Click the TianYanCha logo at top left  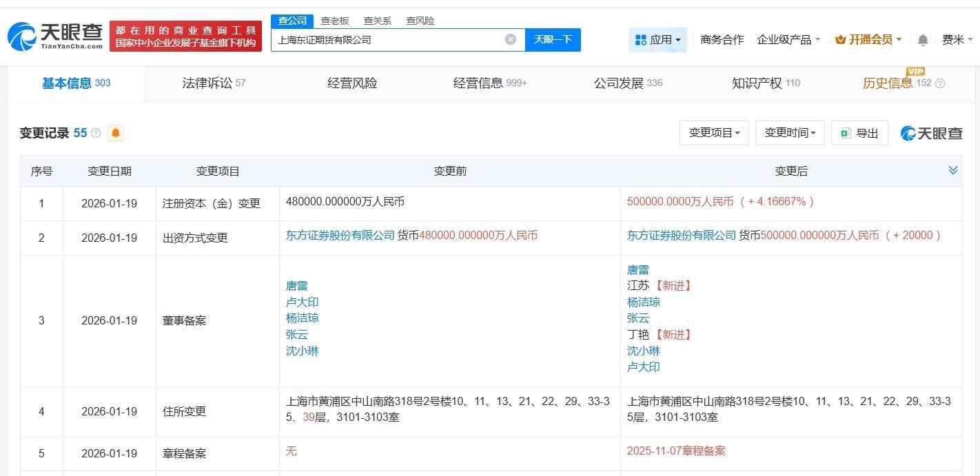tap(54, 36)
